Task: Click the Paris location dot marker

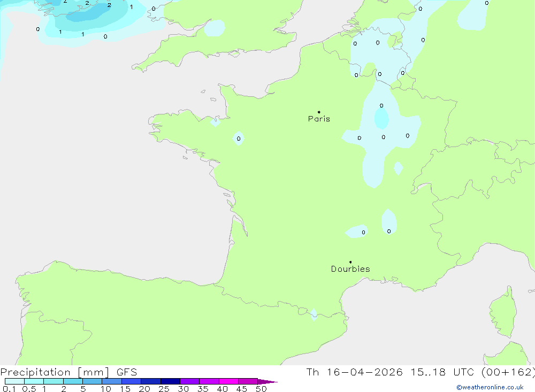Action: (319, 112)
